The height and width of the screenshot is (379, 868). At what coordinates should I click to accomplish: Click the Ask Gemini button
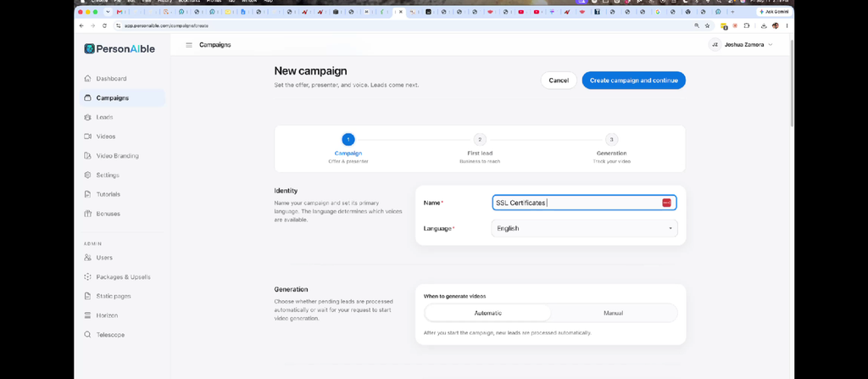coord(774,12)
